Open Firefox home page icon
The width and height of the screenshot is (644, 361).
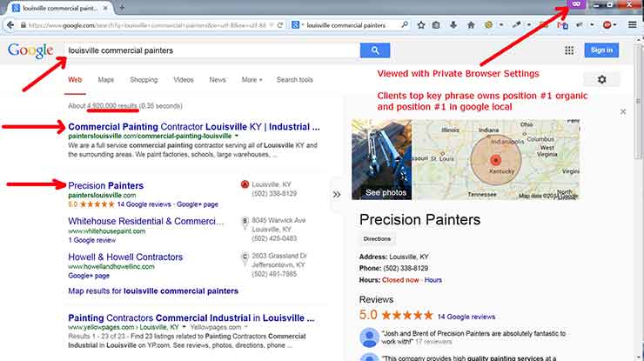[x=471, y=25]
